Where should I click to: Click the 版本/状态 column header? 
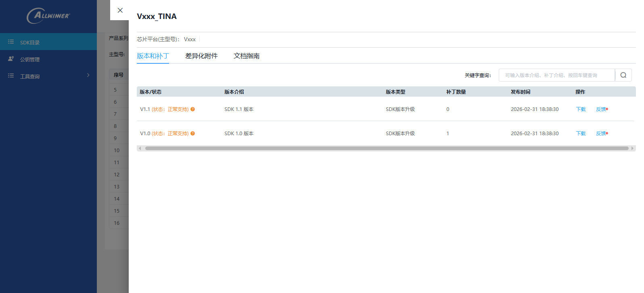151,92
